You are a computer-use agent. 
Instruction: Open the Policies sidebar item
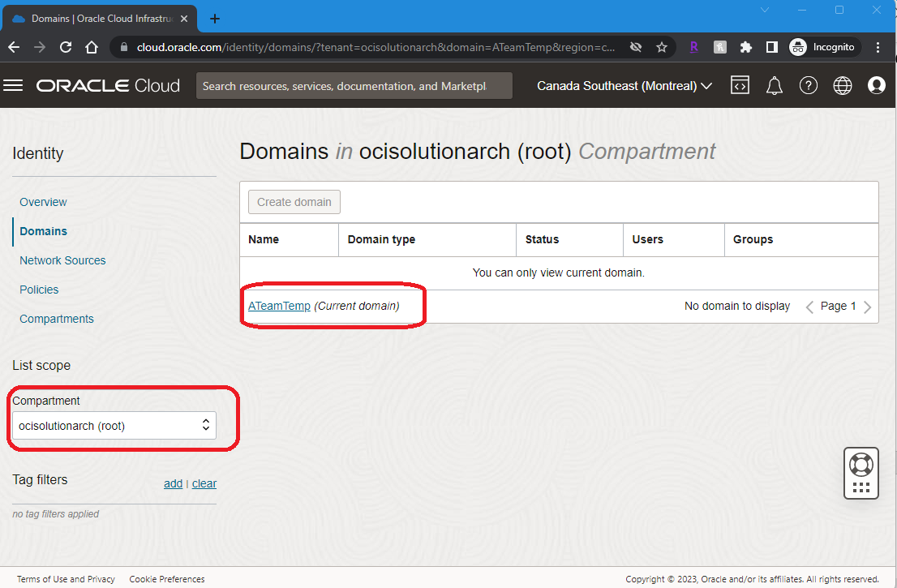click(x=39, y=290)
